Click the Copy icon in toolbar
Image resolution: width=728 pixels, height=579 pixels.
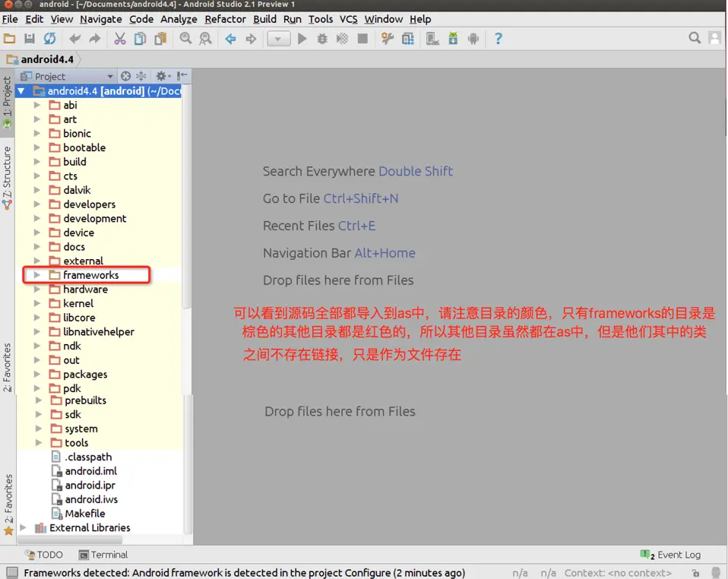tap(140, 39)
